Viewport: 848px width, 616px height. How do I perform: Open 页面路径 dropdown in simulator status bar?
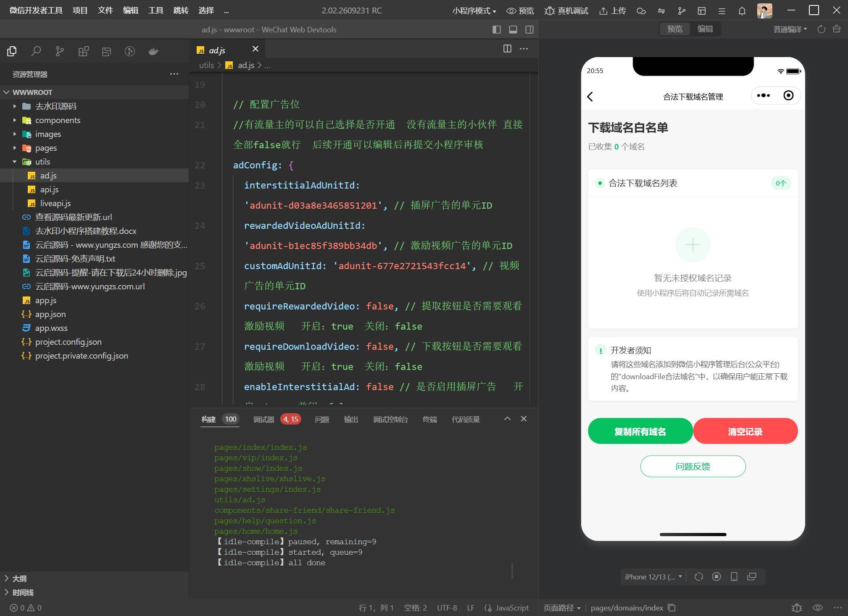pos(562,608)
